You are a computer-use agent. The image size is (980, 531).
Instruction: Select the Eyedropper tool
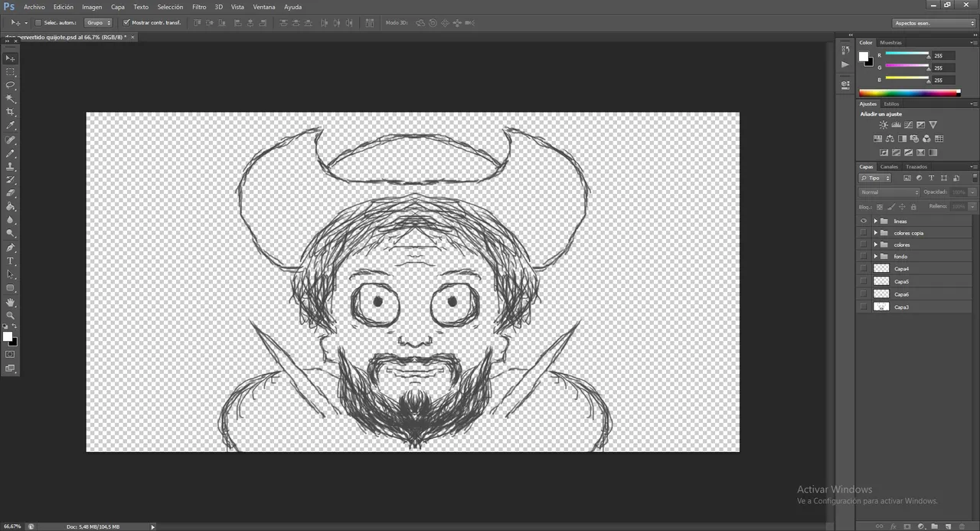point(11,125)
